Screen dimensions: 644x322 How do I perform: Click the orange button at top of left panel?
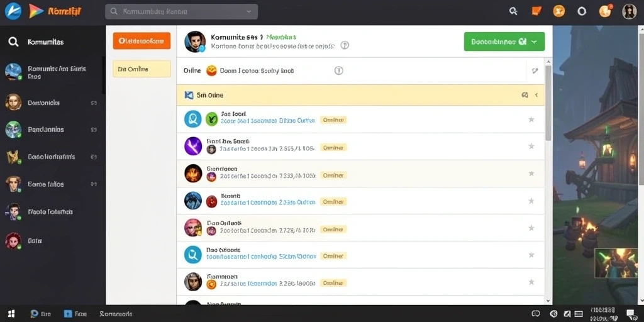point(142,41)
